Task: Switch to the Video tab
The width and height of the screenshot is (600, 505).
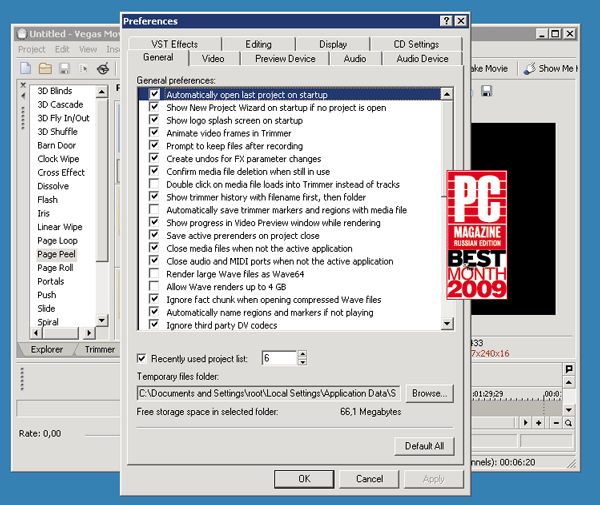Action: click(213, 59)
